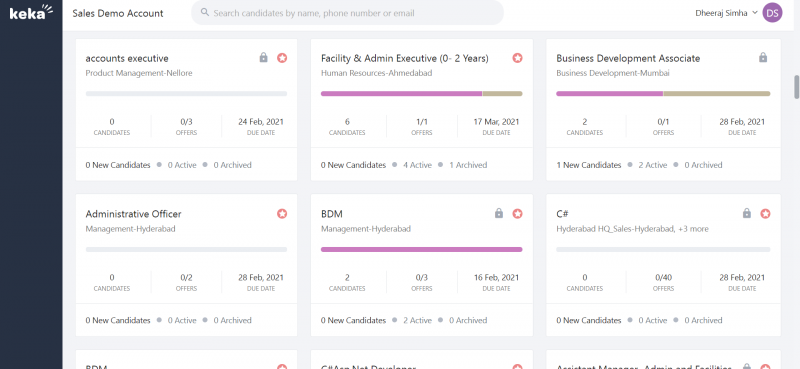Click the DS profile avatar
Viewport: 800px width, 369px height.
click(x=772, y=13)
